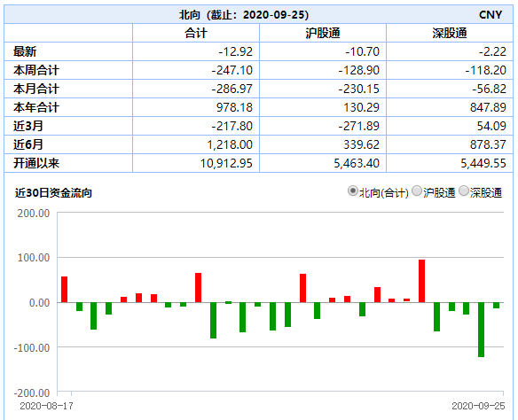Click the CNY currency label
Viewport: 518px width, 420px height.
[491, 15]
